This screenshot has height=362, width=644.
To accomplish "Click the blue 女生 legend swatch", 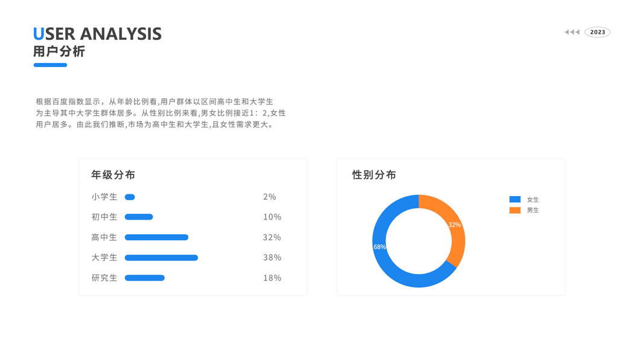I will pyautogui.click(x=515, y=200).
